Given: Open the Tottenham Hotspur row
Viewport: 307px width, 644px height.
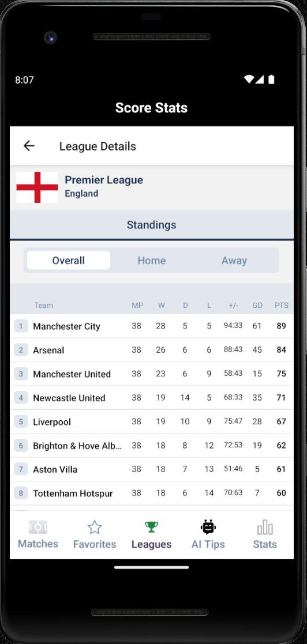Looking at the screenshot, I should tap(152, 493).
